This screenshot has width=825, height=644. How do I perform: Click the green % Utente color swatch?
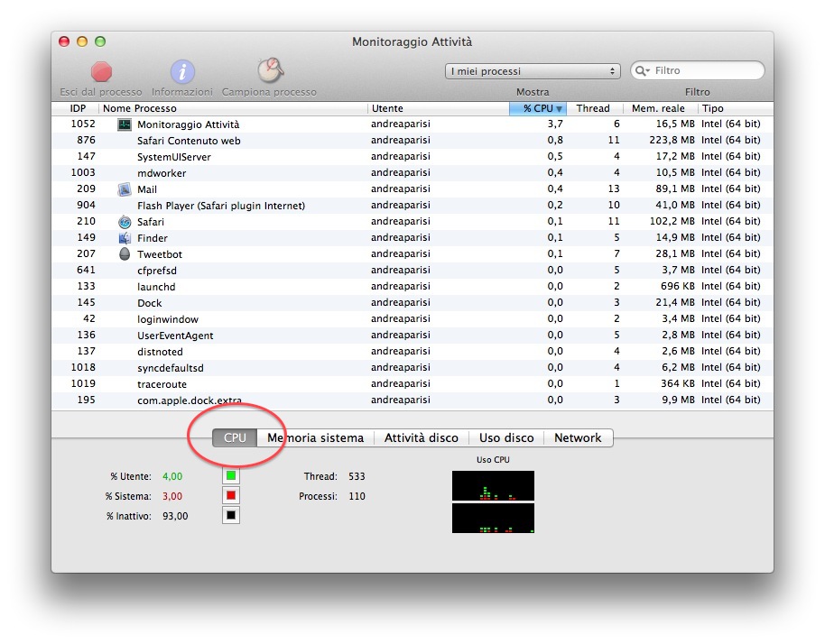point(231,476)
